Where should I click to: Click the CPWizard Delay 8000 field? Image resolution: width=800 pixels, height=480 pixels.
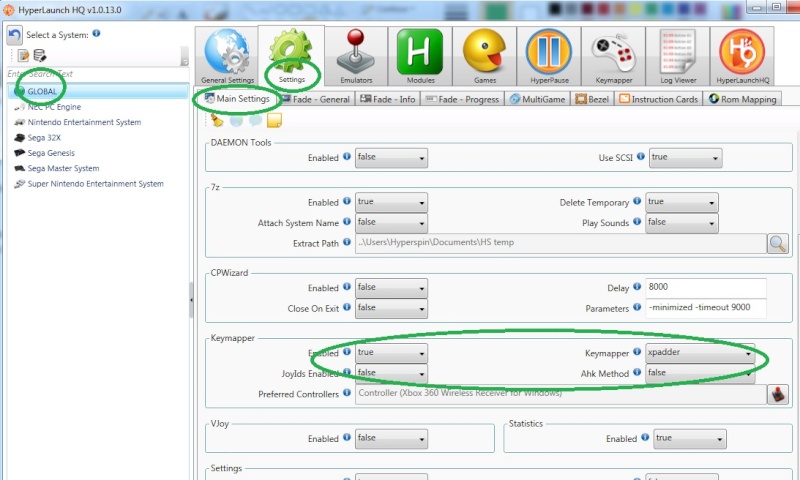point(706,288)
